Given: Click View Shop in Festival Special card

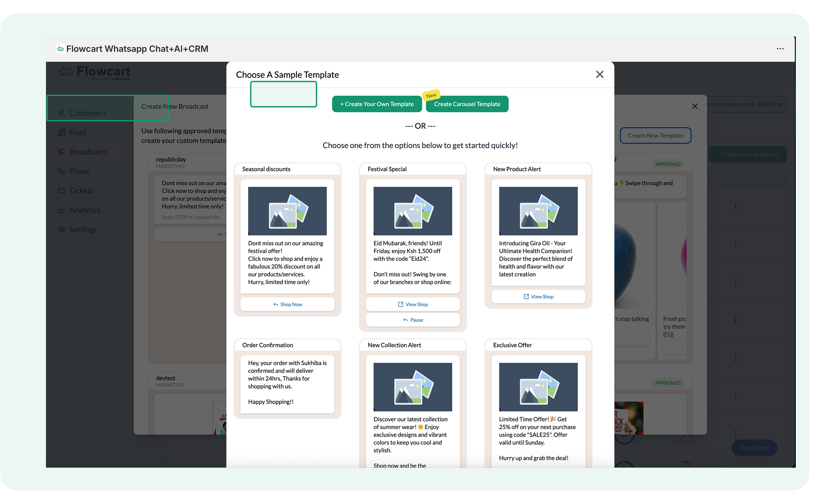Looking at the screenshot, I should (413, 304).
